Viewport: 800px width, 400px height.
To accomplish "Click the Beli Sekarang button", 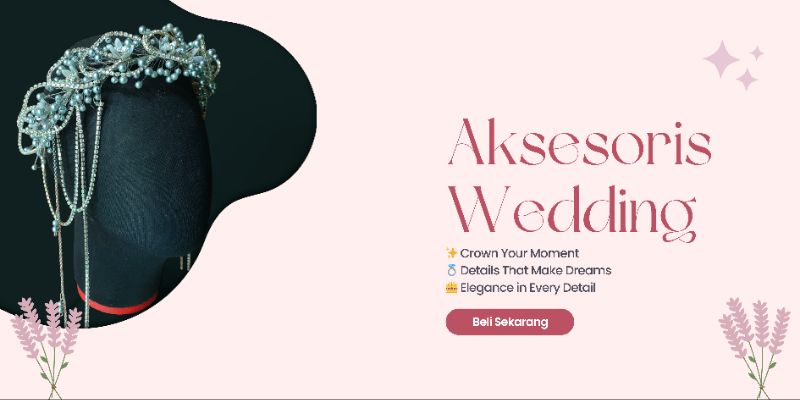I will click(x=510, y=322).
